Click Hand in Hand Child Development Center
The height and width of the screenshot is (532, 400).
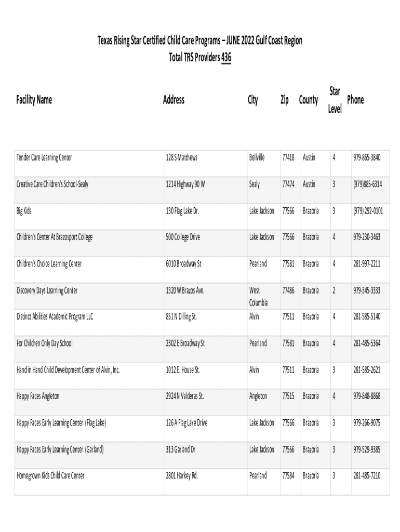coord(68,370)
